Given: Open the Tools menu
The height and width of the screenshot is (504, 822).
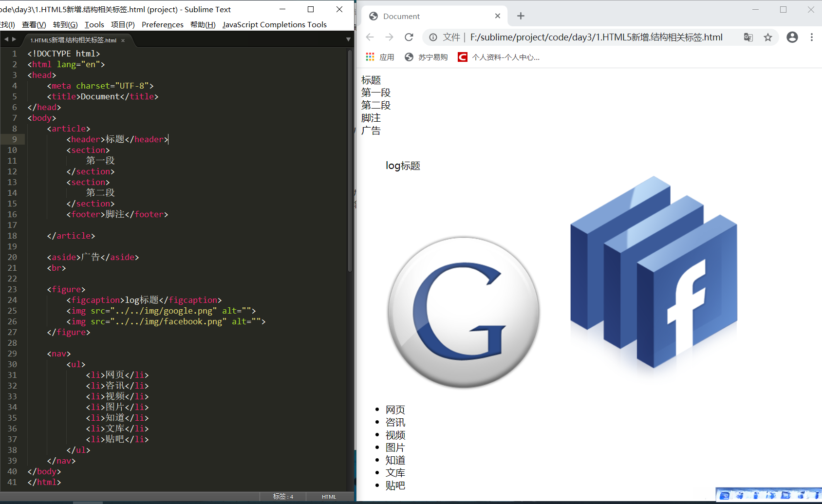Looking at the screenshot, I should [94, 25].
